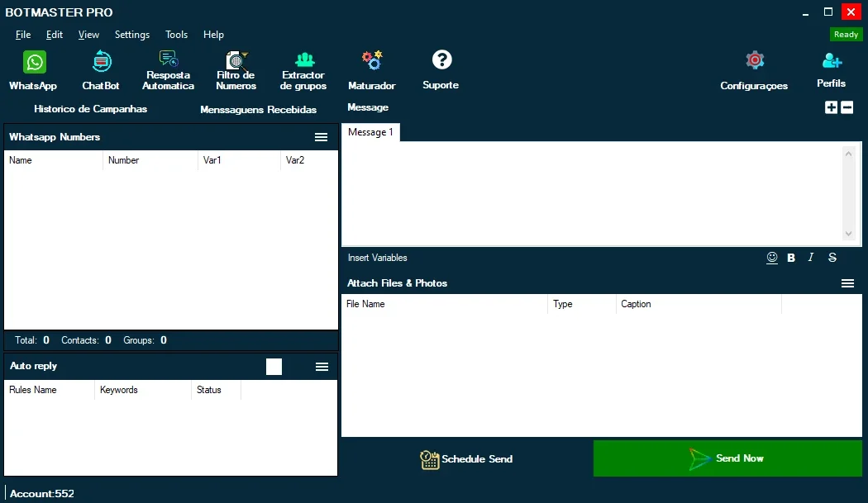Close the BOTMASTER PRO window
The image size is (868, 503).
(851, 12)
